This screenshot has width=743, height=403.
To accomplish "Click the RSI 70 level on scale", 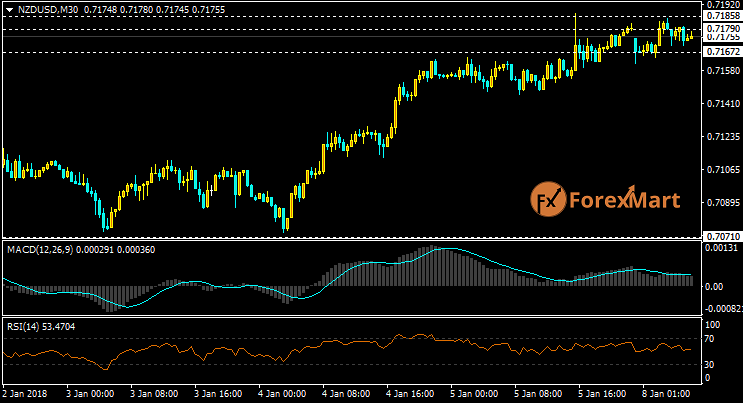I will click(712, 340).
